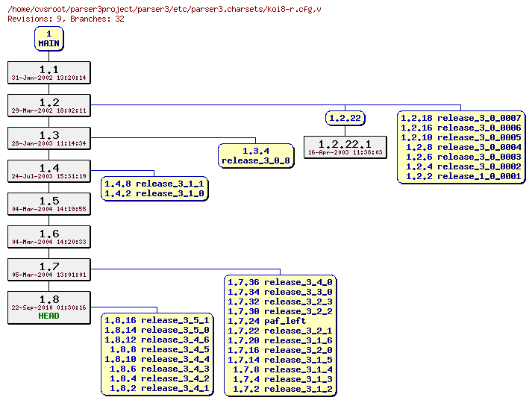The width and height of the screenshot is (532, 403).
Task: Click 1.8.10 release_3_4_4 entry
Action: [x=157, y=359]
